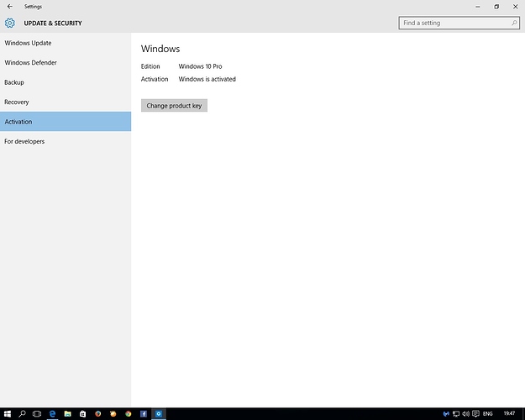
Task: Launch Google Chrome from the taskbar
Action: (129, 414)
